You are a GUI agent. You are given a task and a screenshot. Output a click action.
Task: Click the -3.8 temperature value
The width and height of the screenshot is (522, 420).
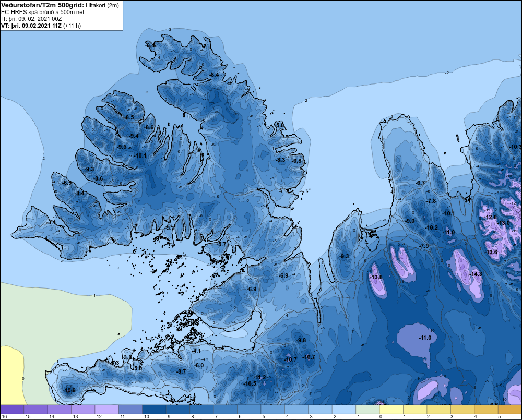click(127, 357)
